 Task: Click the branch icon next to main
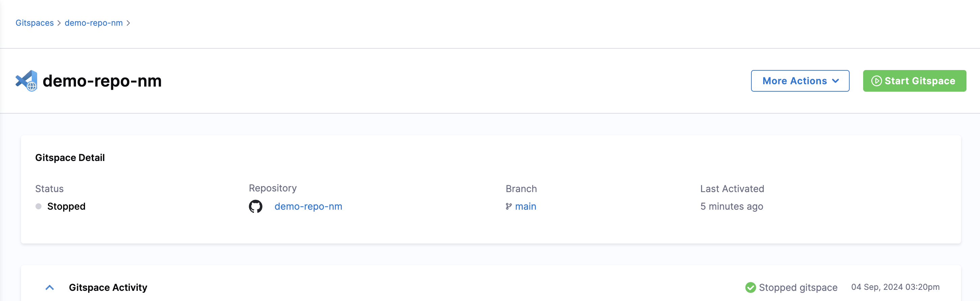point(509,207)
